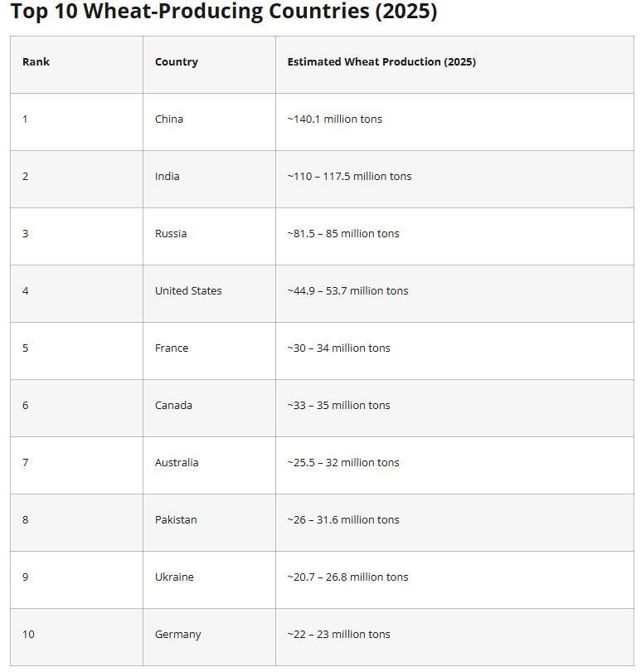The height and width of the screenshot is (672, 641).
Task: Click the 'Germany' table cell
Action: [177, 635]
